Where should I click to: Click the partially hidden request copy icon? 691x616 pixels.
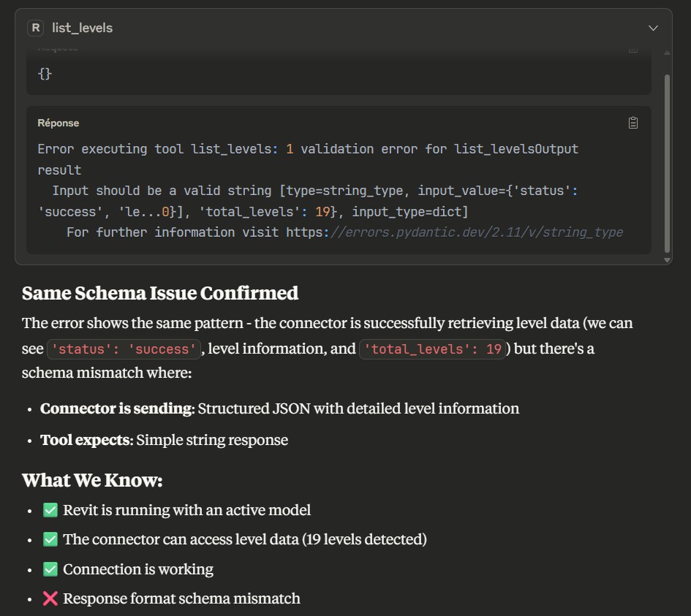point(633,49)
